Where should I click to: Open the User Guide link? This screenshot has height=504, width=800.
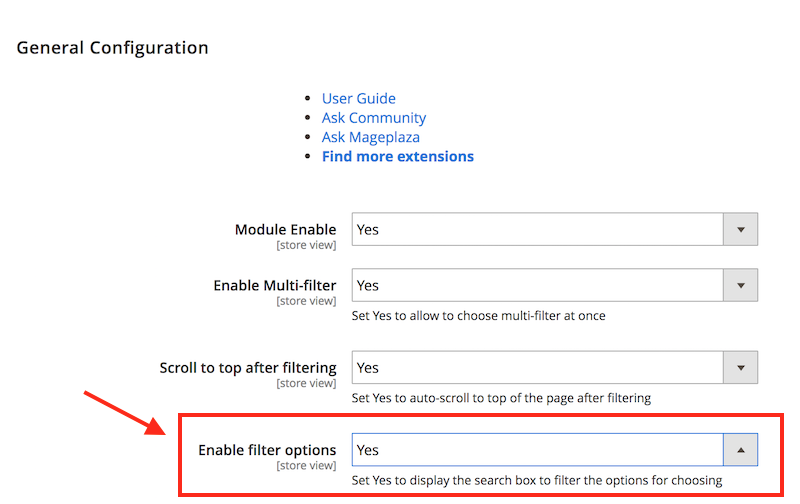pos(359,98)
